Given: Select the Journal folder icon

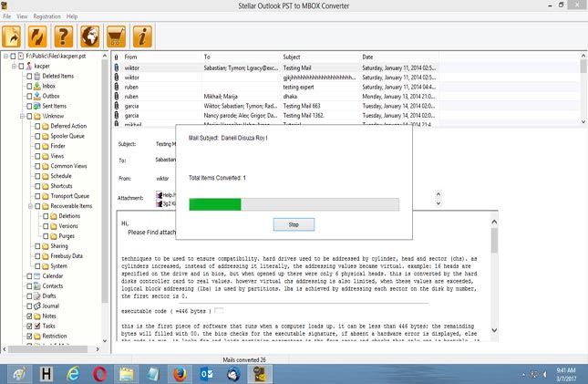Looking at the screenshot, I should 37,306.
